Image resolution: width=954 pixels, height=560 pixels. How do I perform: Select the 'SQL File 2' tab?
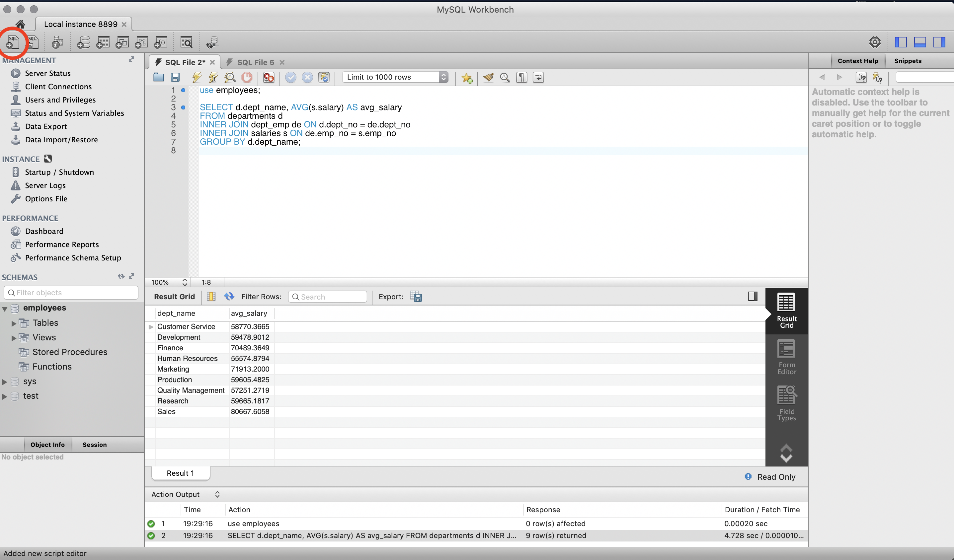click(x=184, y=61)
